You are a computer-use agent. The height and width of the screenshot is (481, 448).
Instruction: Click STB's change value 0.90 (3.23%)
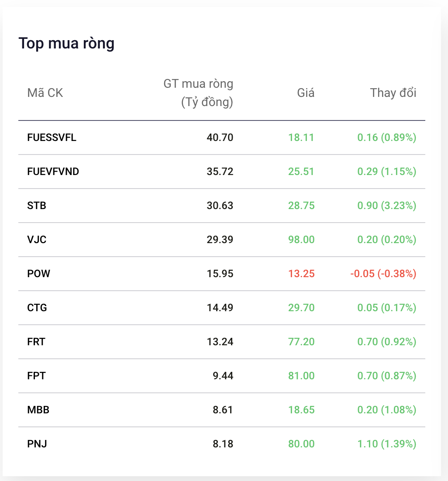[386, 206]
